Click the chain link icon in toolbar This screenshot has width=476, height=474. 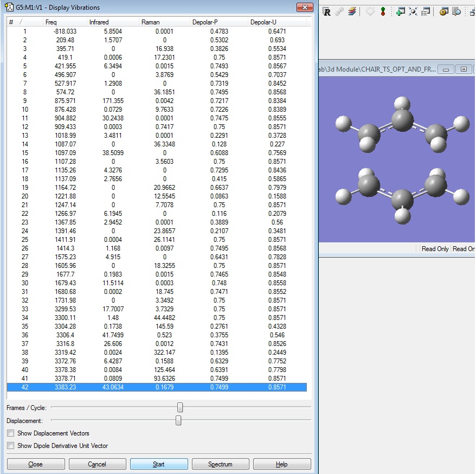(x=340, y=11)
